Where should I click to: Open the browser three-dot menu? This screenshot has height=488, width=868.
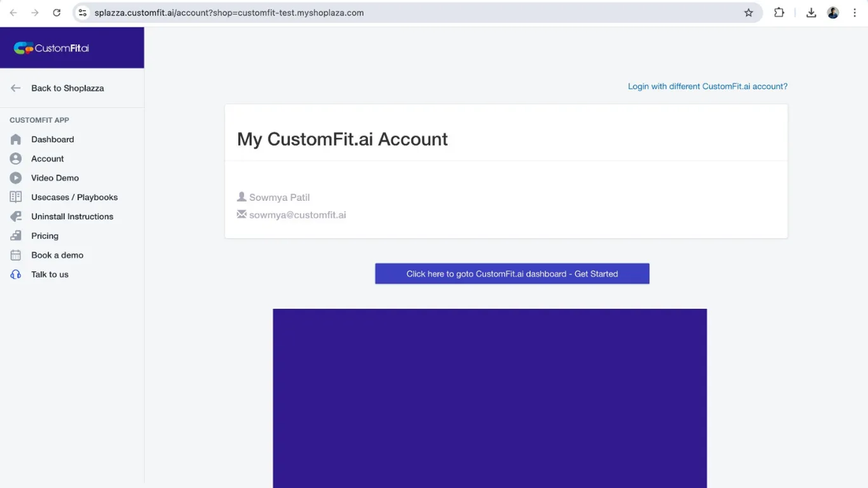[x=855, y=12]
